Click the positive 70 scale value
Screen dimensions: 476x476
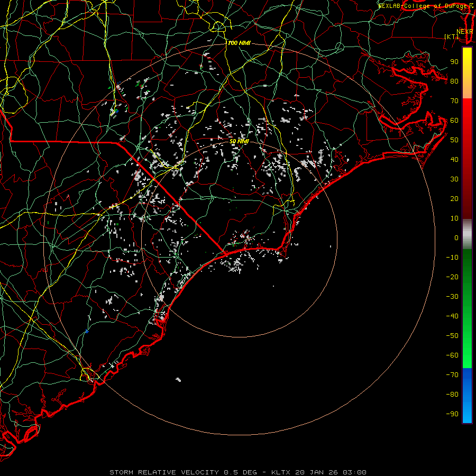tap(454, 101)
